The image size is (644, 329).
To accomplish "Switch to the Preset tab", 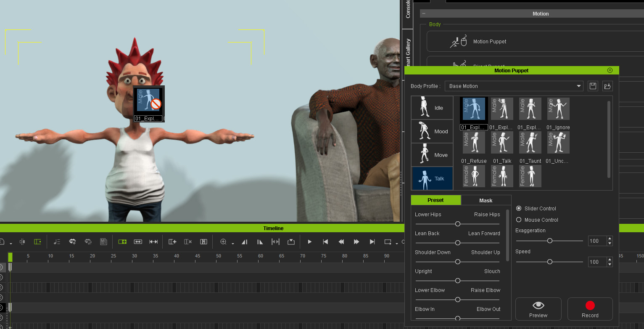I will [435, 200].
